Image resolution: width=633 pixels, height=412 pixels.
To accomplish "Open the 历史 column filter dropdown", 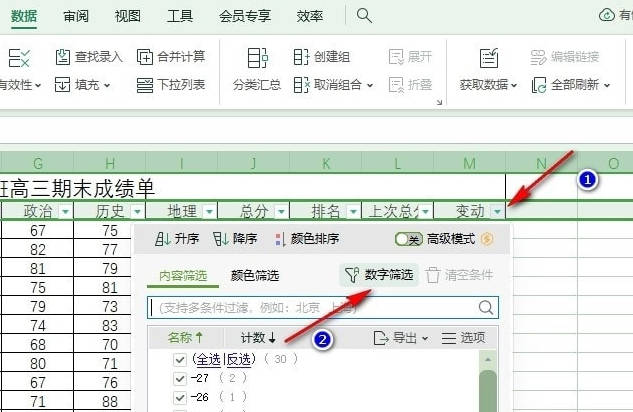I will coord(137,211).
